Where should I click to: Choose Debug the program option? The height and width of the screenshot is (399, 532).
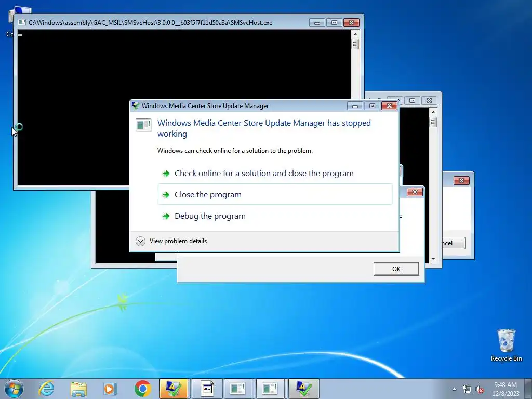click(x=275, y=216)
